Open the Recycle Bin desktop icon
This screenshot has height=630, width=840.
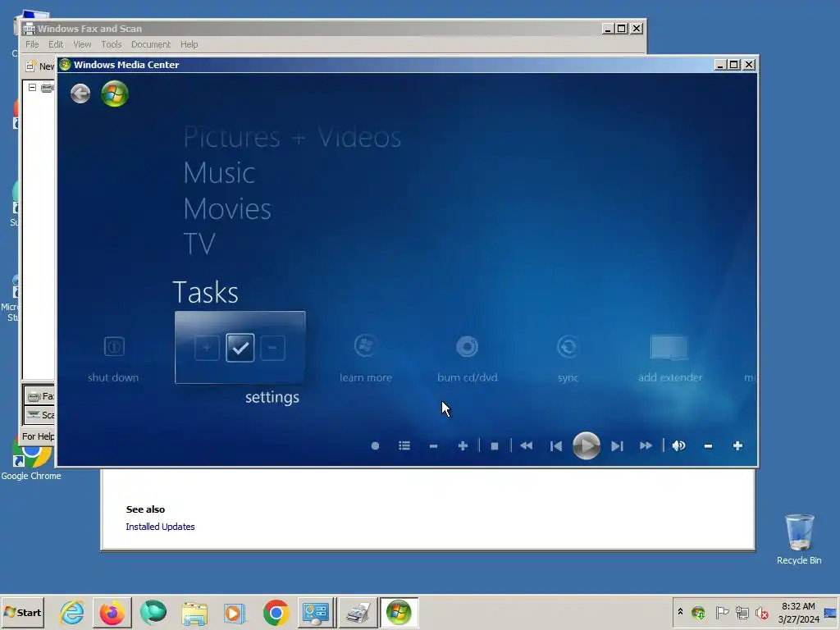pos(799,539)
